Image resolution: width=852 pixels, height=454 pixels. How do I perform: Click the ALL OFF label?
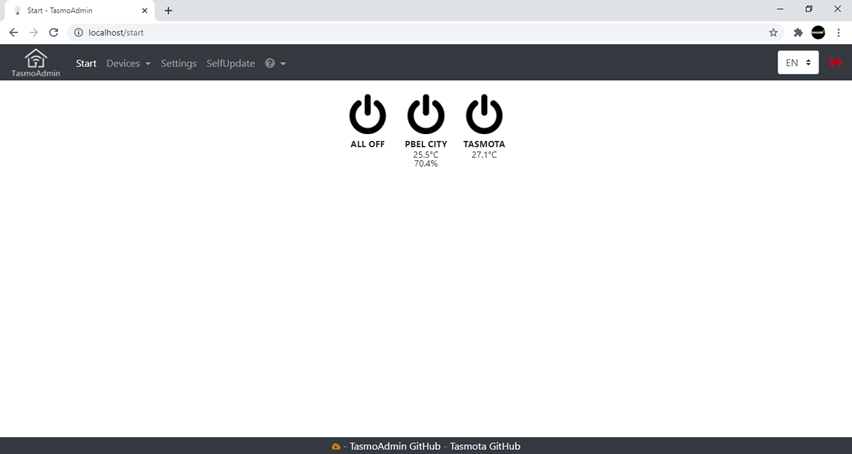pyautogui.click(x=367, y=144)
